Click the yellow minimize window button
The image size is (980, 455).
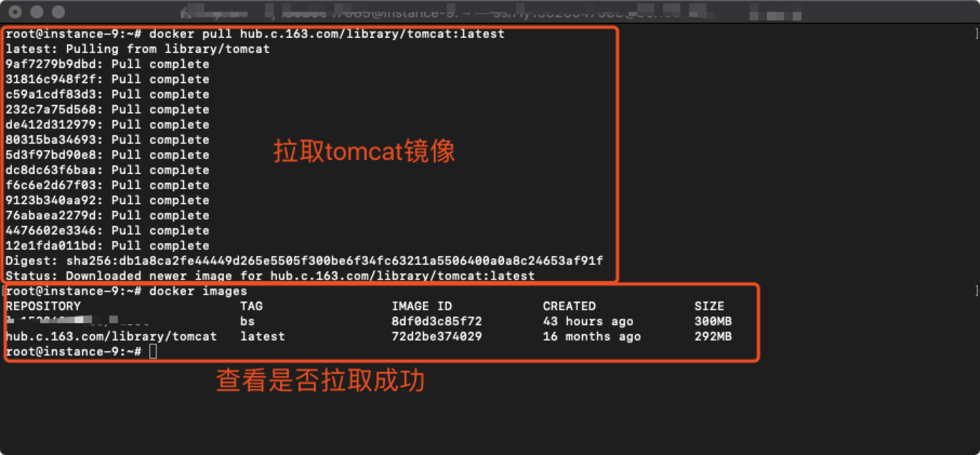coord(37,11)
